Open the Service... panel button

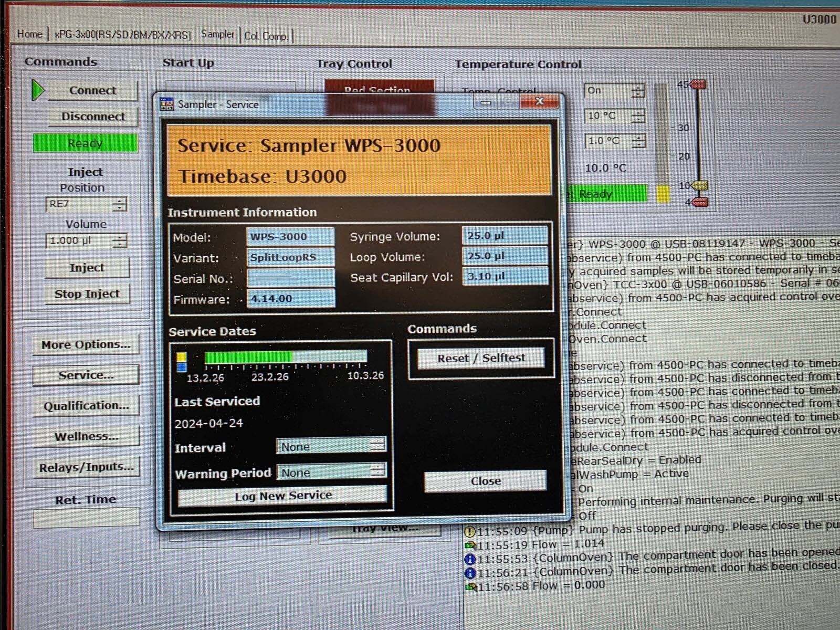pyautogui.click(x=86, y=375)
